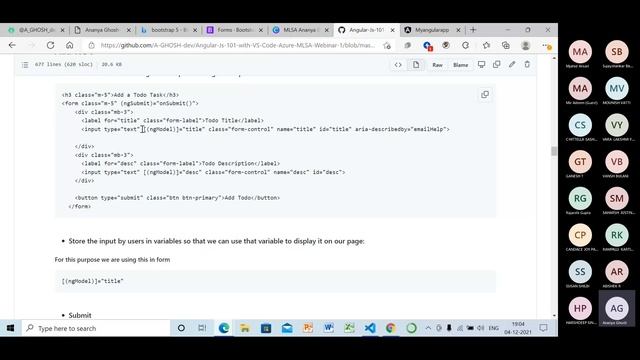640x360 pixels.
Task: Open Raw view of the file
Action: (x=438, y=65)
